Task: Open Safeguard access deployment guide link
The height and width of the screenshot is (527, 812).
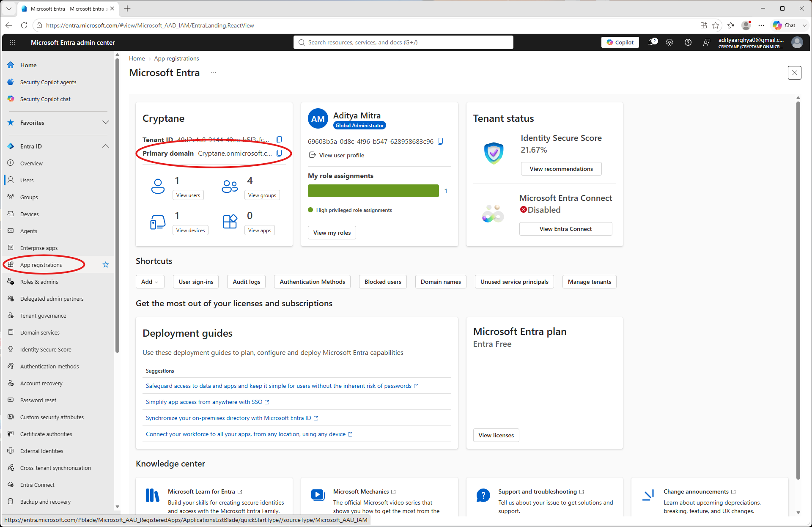Action: 282,386
